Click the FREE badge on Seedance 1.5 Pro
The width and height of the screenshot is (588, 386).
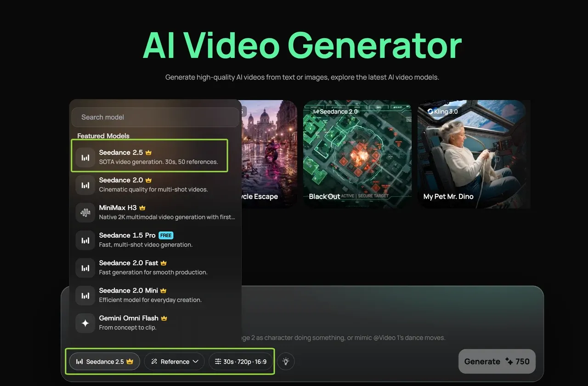click(x=166, y=235)
